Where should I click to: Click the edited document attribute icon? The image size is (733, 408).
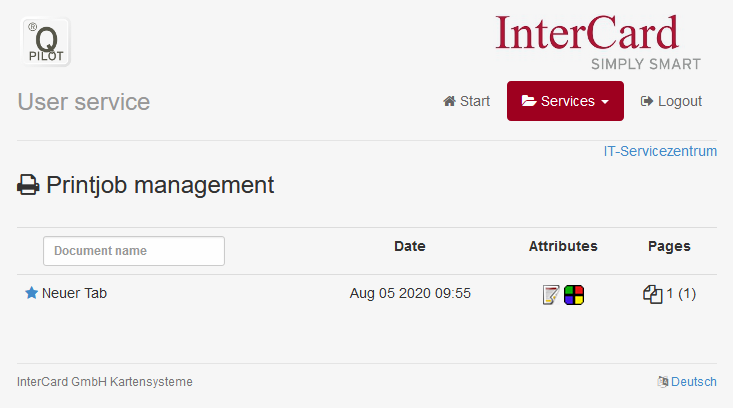pos(551,295)
